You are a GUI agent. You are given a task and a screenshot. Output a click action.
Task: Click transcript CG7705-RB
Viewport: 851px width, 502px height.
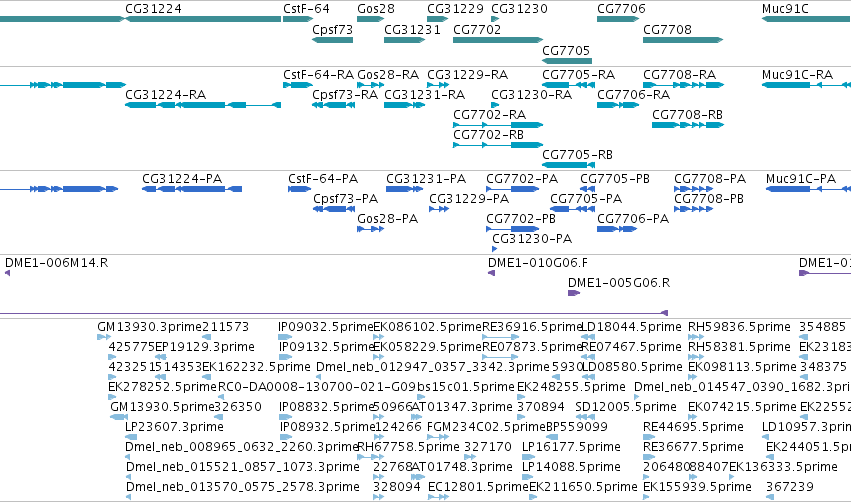[577, 155]
